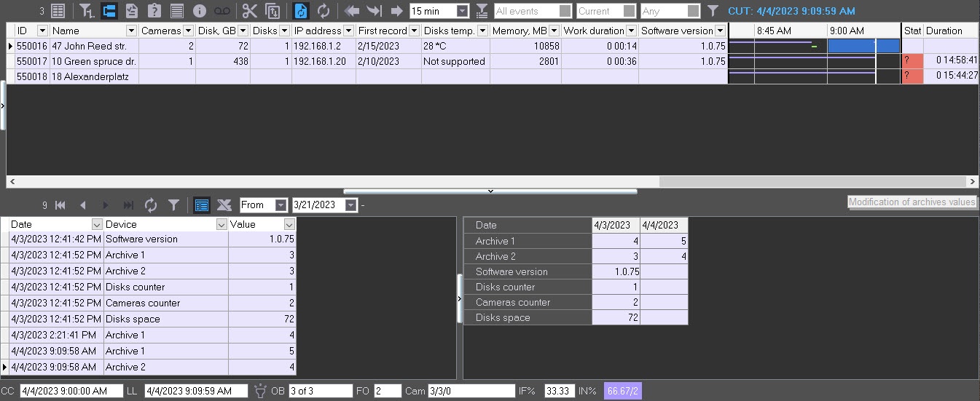Jump to first record in lower panel
The height and width of the screenshot is (401, 980).
[x=60, y=205]
